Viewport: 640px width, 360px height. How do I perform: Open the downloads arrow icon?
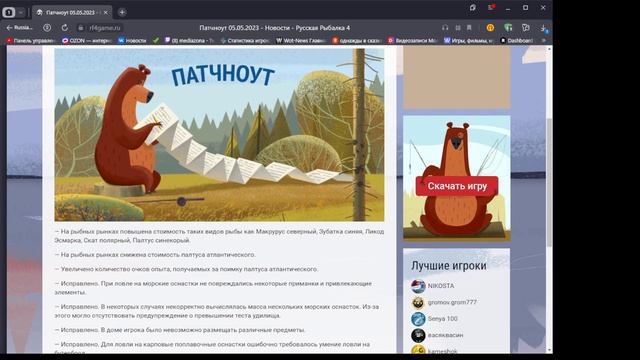(x=544, y=28)
